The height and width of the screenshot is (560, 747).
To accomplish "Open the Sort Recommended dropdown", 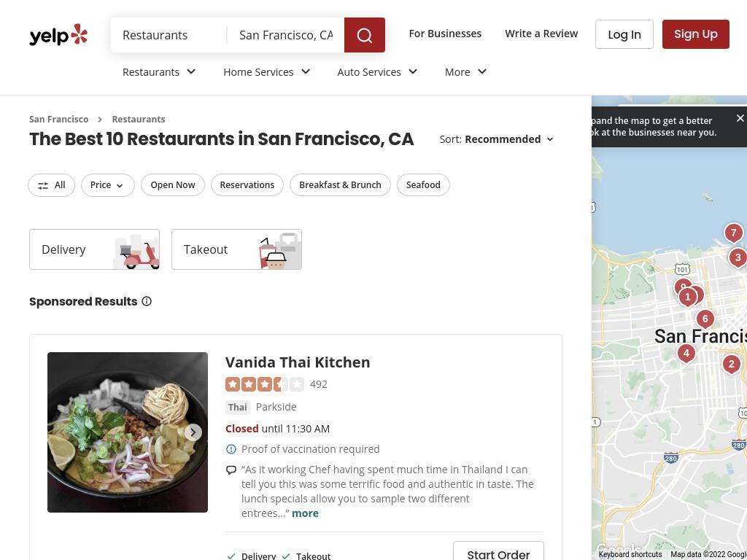I will tap(497, 139).
